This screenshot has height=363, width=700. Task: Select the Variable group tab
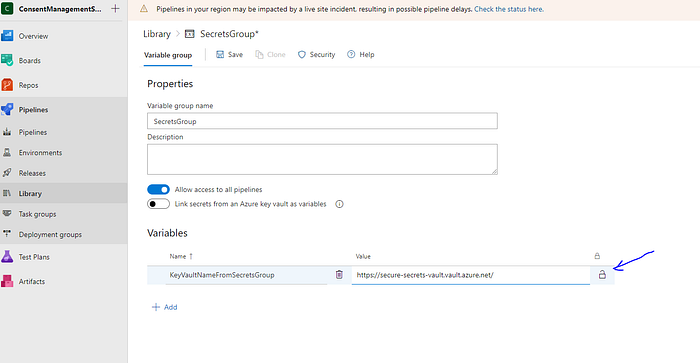pyautogui.click(x=168, y=55)
